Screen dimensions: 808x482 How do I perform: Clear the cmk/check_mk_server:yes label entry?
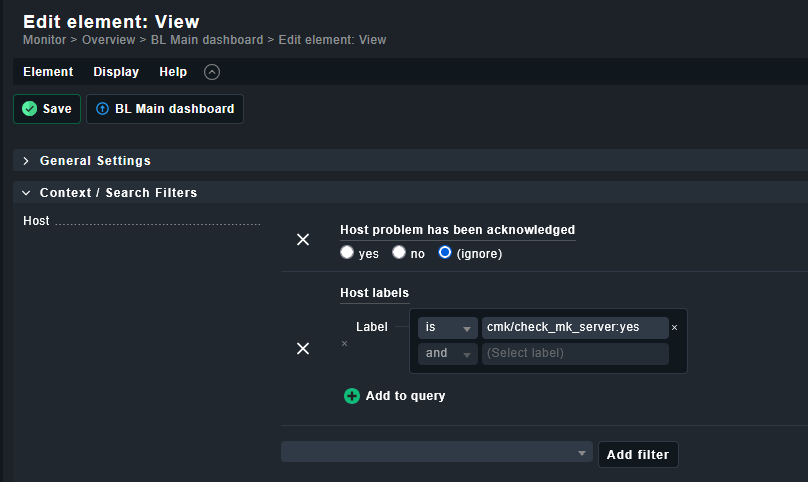(674, 328)
